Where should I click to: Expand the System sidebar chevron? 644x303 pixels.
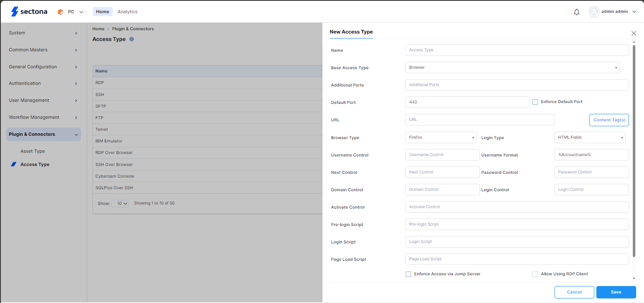click(x=76, y=33)
